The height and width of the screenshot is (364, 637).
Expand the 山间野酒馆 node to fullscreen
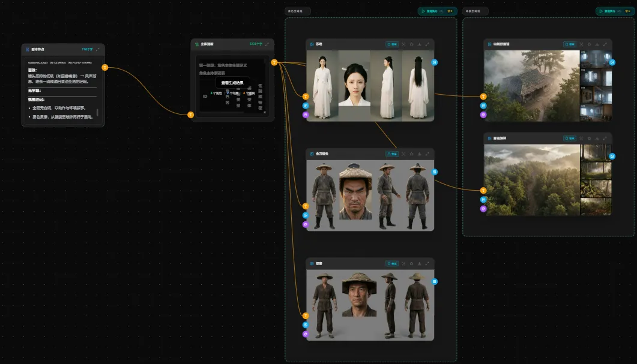[x=605, y=44]
